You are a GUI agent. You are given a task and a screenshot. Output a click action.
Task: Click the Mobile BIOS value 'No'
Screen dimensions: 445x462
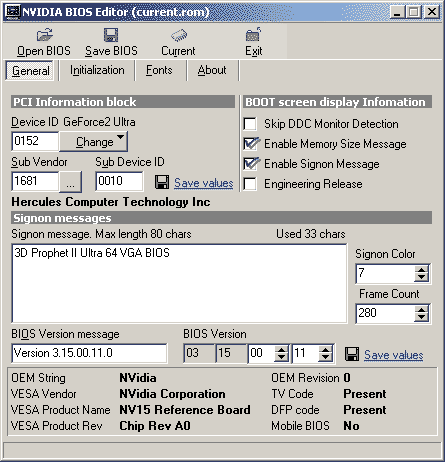351,426
